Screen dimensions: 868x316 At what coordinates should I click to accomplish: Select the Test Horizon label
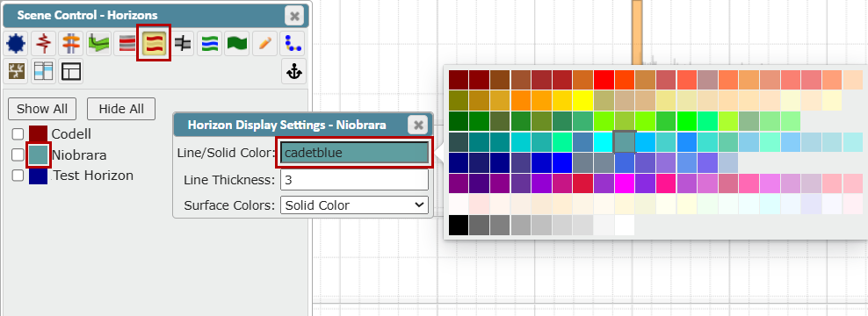[x=93, y=176]
